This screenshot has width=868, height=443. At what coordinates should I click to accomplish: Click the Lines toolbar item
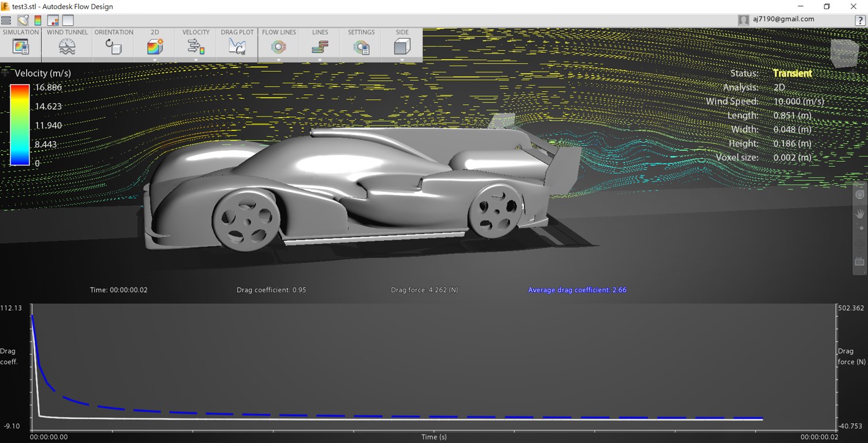(x=320, y=47)
